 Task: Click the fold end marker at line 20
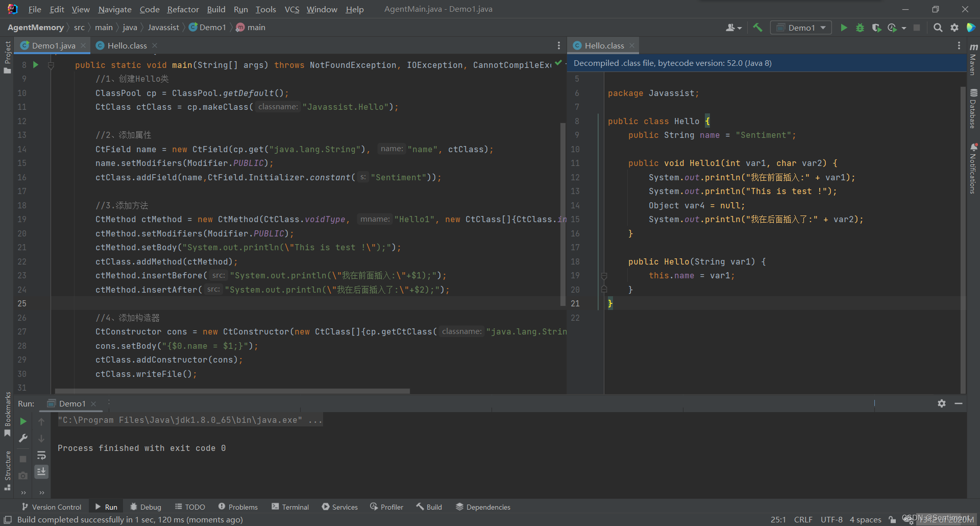tap(604, 289)
